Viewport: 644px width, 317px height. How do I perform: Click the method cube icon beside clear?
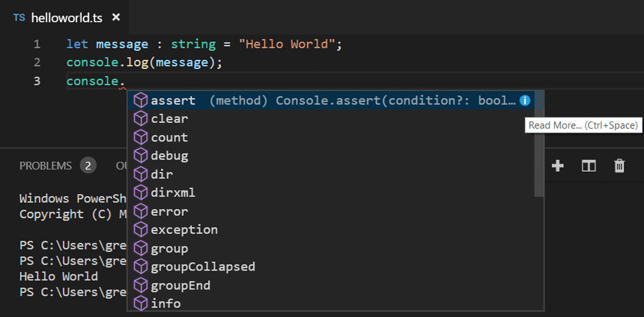[141, 118]
